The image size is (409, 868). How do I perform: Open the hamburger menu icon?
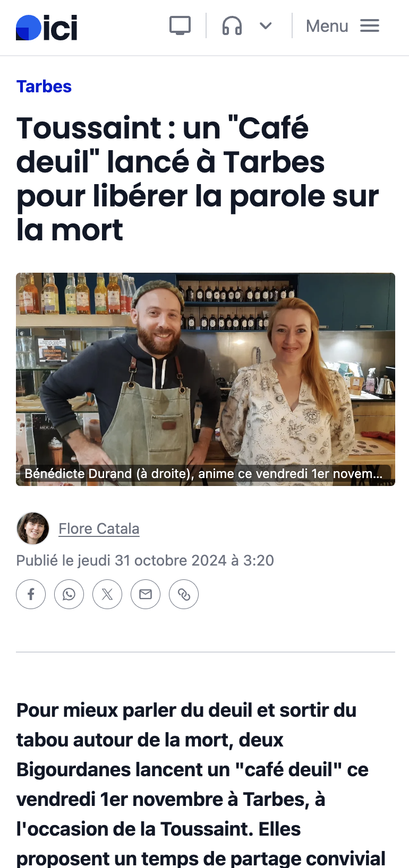click(x=370, y=25)
